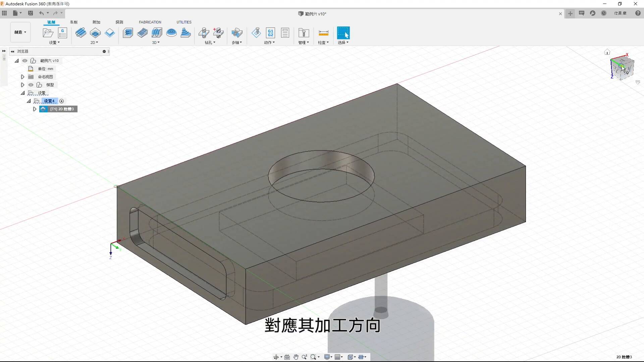Viewport: 644px width, 362px height.
Task: Open the 设置 toolbar dropdown
Action: [55, 43]
